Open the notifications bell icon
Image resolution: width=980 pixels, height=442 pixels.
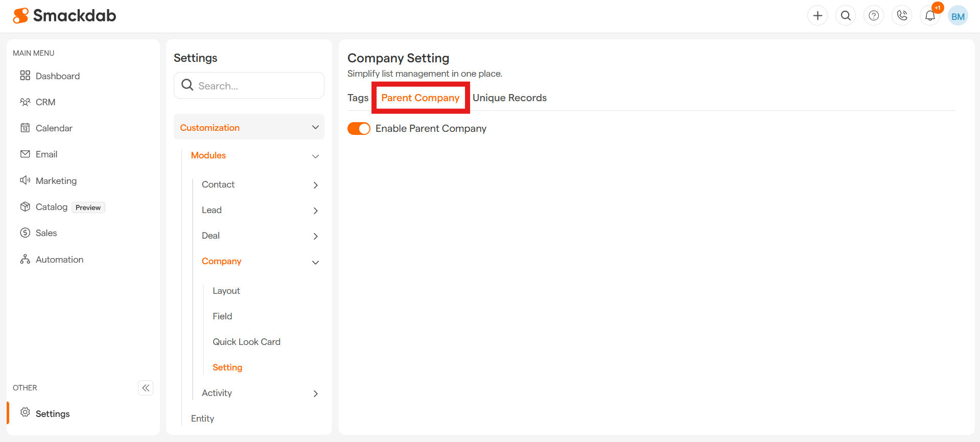pos(930,16)
